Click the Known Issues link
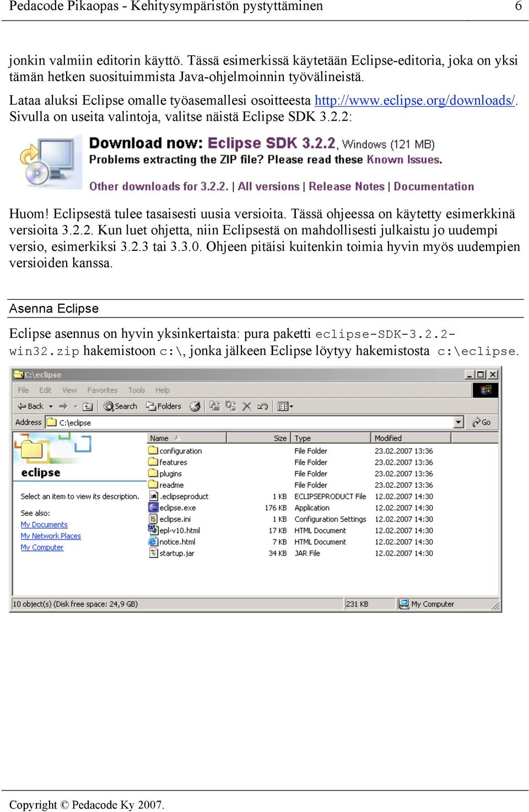This screenshot has height=812, width=529. click(404, 160)
